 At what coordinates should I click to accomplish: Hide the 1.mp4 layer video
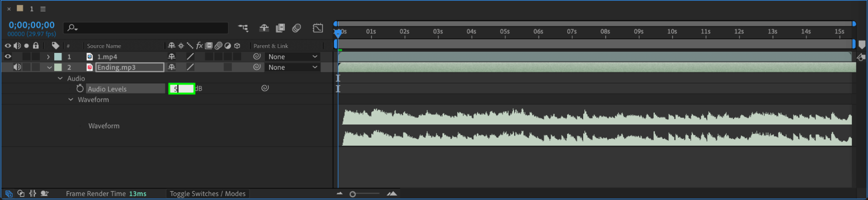(8, 56)
